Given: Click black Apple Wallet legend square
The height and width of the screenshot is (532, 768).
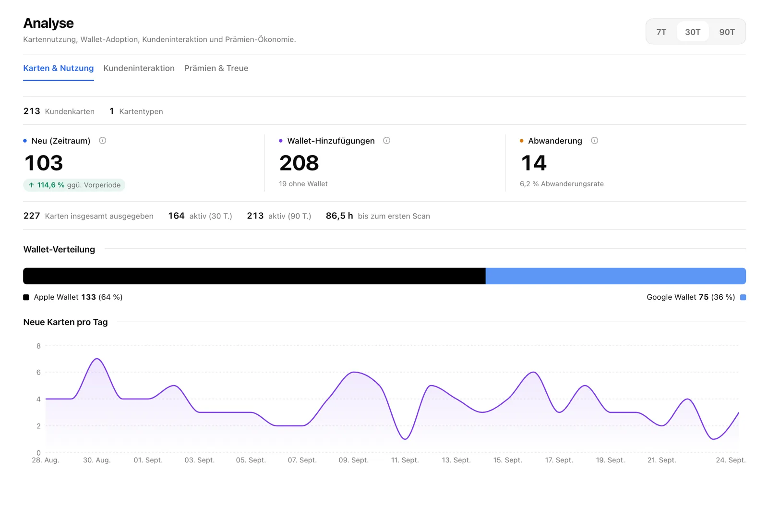Looking at the screenshot, I should click(26, 297).
